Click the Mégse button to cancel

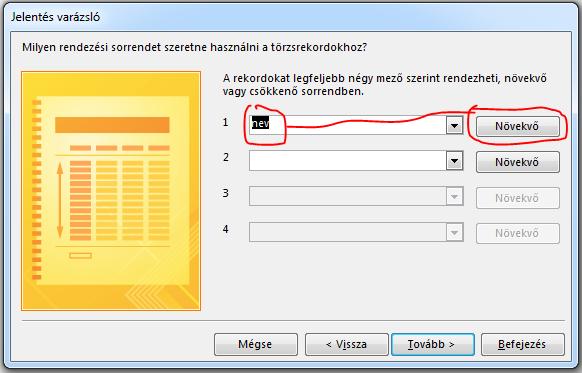tap(256, 344)
